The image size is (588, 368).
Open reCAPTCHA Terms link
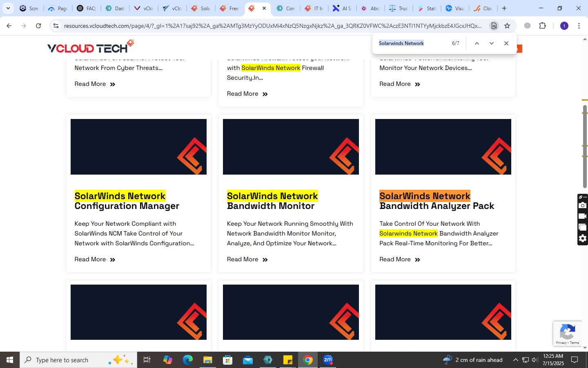coord(575,343)
